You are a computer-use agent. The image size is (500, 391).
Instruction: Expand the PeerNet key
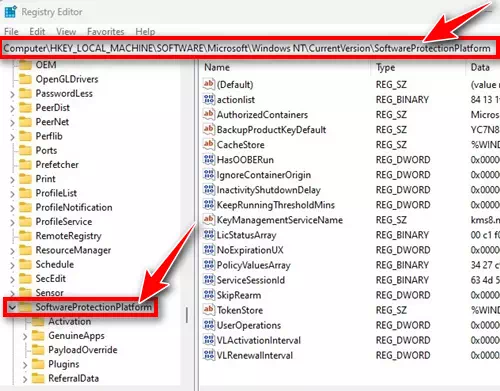tap(12, 123)
